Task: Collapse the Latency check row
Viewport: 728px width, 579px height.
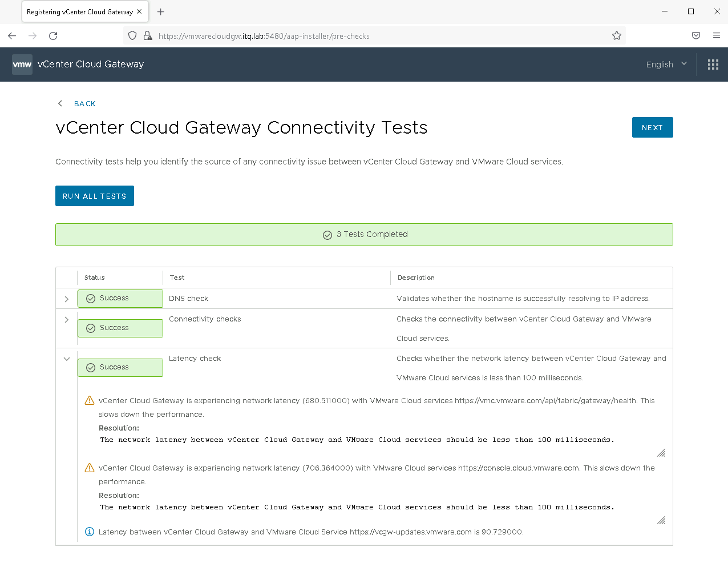Action: [67, 359]
